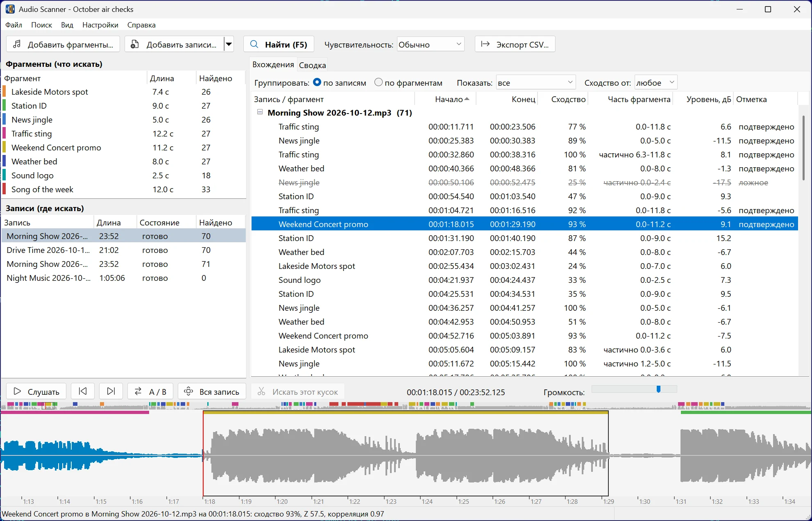Select grouping by fragments radio button

[x=379, y=82]
